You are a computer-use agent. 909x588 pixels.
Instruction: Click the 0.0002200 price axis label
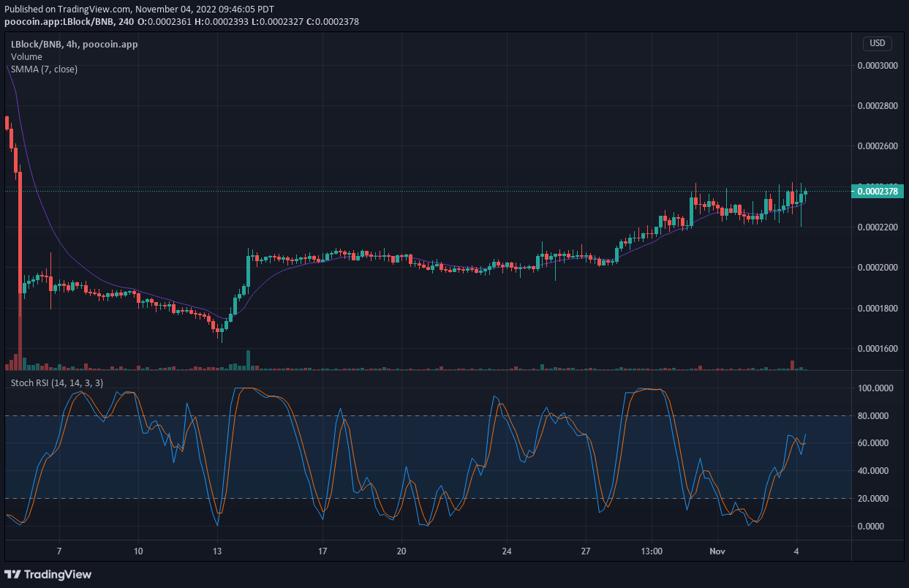tap(878, 227)
